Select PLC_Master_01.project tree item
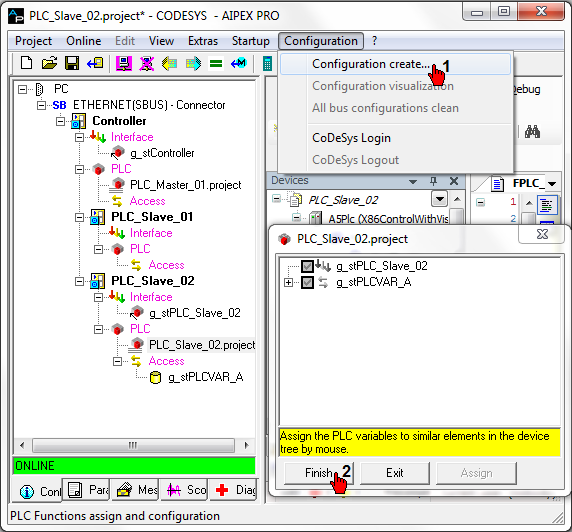Image resolution: width=572 pixels, height=532 pixels. click(x=185, y=185)
